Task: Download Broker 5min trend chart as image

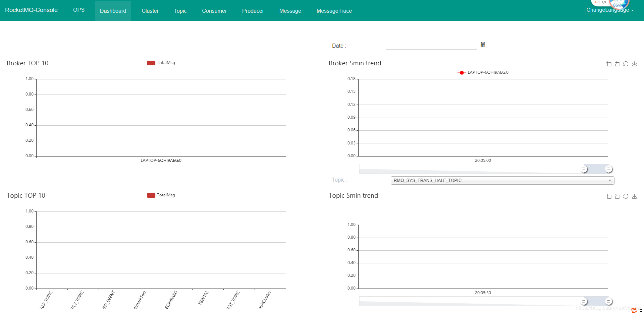Action: click(634, 64)
